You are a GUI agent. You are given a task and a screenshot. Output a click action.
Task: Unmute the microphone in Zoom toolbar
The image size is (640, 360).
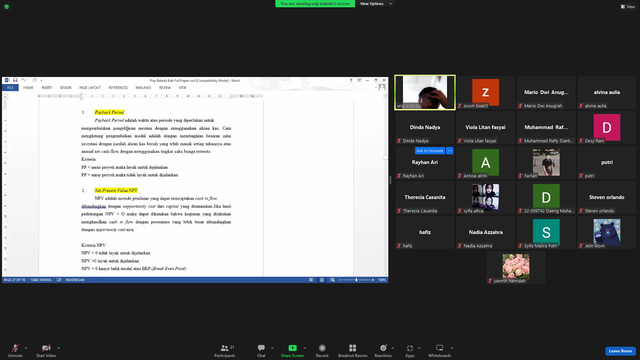pos(15,350)
